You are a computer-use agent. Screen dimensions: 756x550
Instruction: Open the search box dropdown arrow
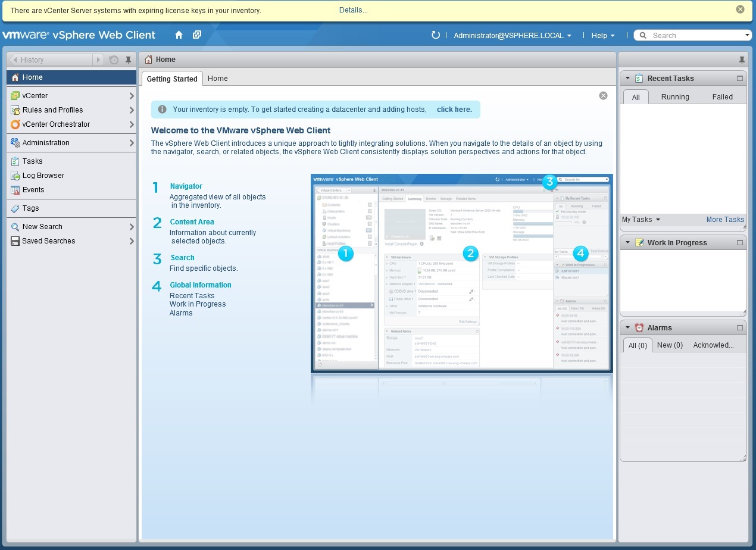(x=748, y=35)
